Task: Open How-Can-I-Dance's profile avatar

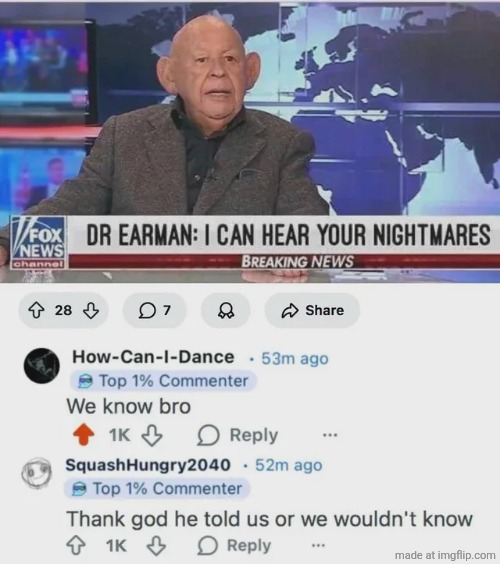Action: [x=41, y=365]
